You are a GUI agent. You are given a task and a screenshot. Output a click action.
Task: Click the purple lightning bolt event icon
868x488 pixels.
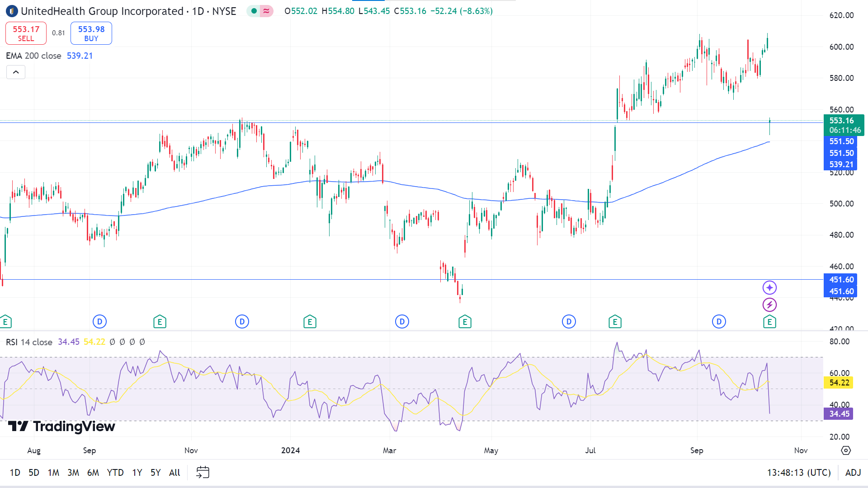(769, 305)
